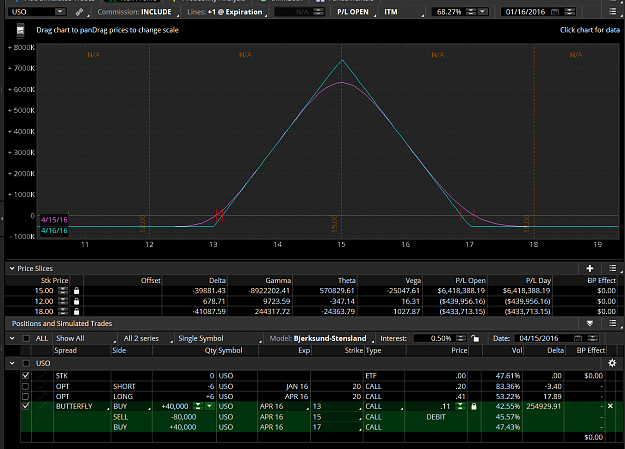Click the lock icon on 15.00 price slice
This screenshot has height=449, width=625.
click(77, 291)
